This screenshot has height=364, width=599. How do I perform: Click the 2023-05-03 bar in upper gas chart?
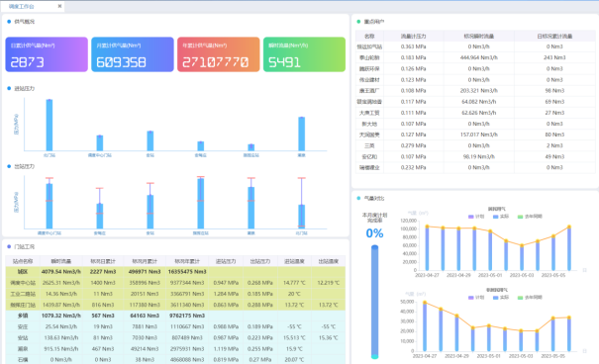tap(522, 258)
